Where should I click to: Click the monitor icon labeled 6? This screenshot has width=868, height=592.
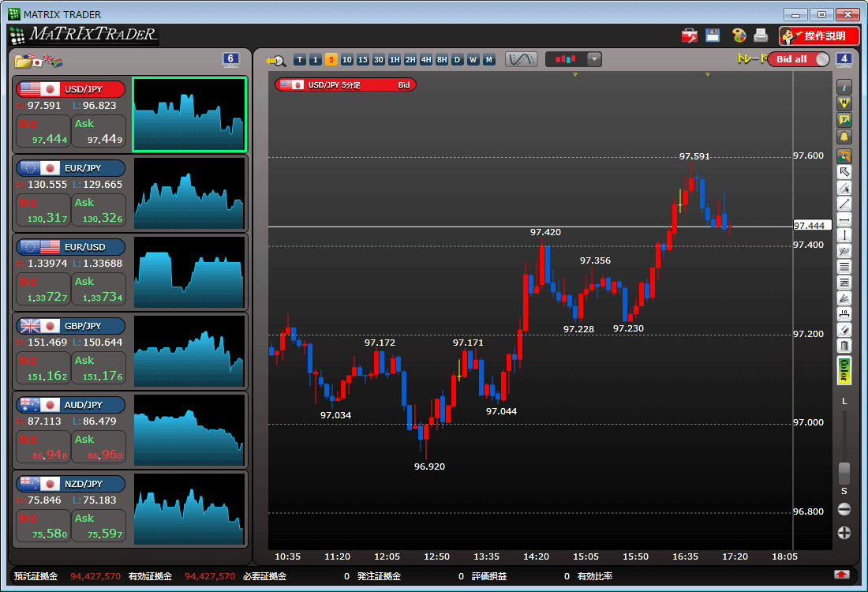[231, 59]
